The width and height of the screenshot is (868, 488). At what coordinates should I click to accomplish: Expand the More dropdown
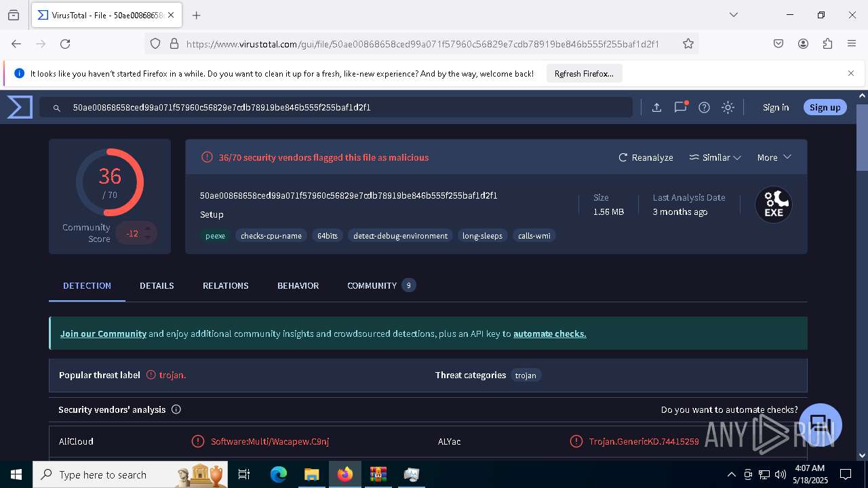click(774, 157)
